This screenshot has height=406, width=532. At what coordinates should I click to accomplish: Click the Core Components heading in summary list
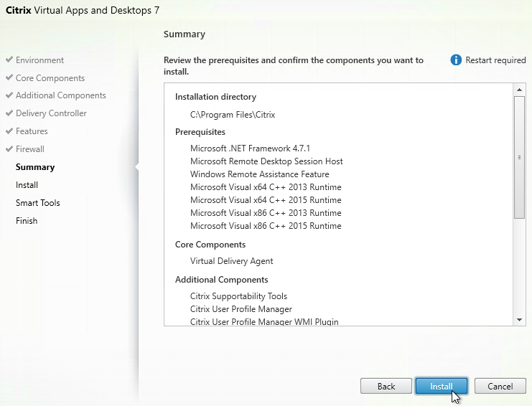point(210,245)
